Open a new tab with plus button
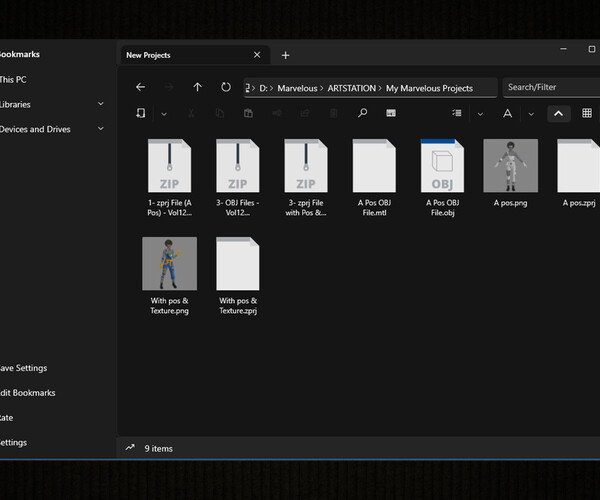This screenshot has height=500, width=600. (285, 55)
